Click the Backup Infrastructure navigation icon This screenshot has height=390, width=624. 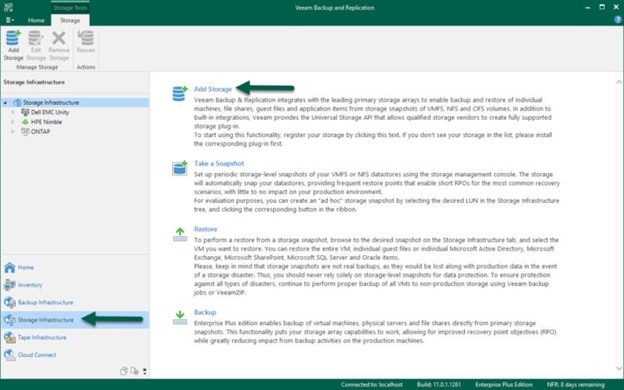10,302
